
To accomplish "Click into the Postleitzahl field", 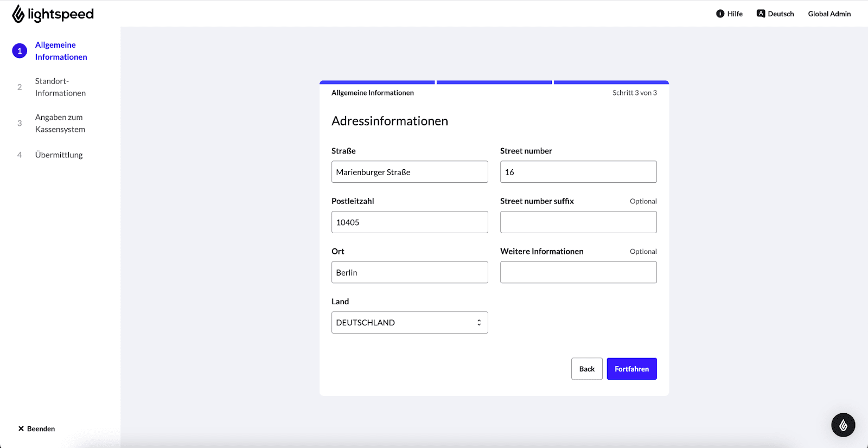I will pyautogui.click(x=410, y=222).
